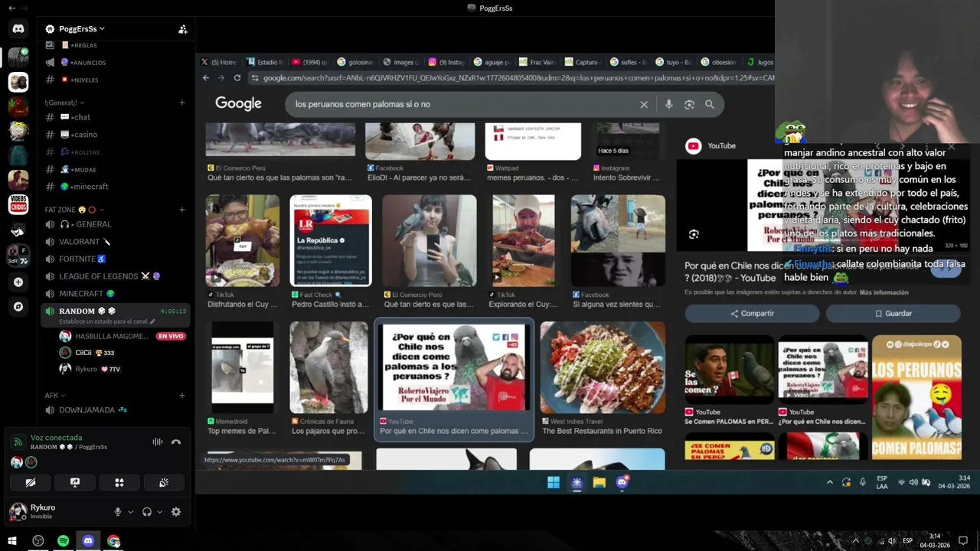980x551 pixels.
Task: Open Discover servers compass icon
Action: click(18, 306)
